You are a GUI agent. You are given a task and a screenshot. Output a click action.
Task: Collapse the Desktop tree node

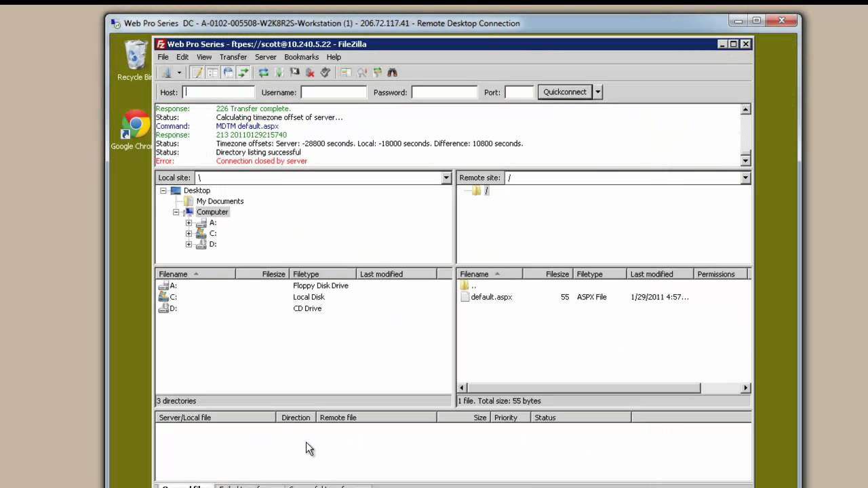click(x=163, y=190)
